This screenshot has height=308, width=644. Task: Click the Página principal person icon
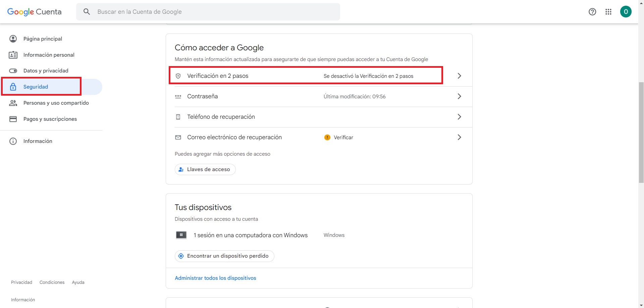coord(13,39)
